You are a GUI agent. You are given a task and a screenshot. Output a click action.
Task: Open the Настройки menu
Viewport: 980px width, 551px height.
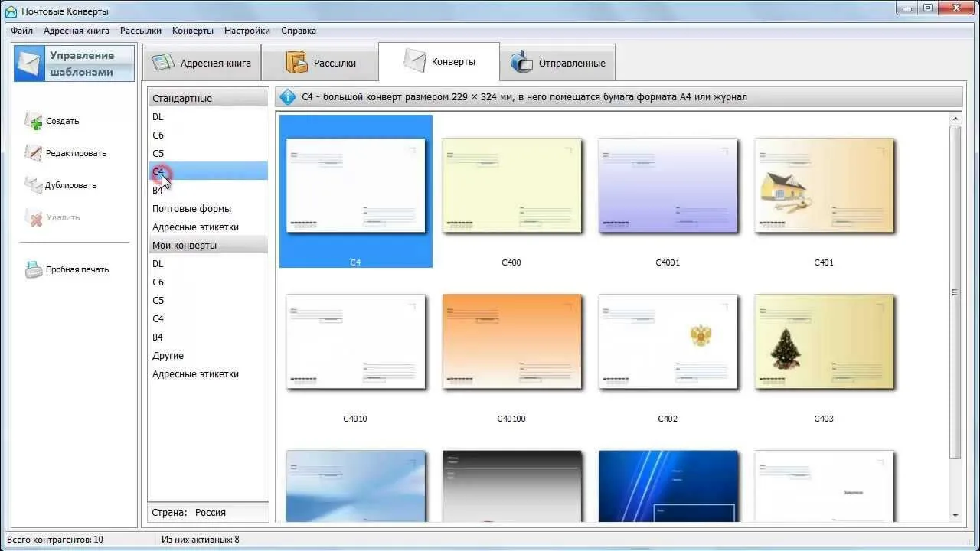[x=247, y=31]
